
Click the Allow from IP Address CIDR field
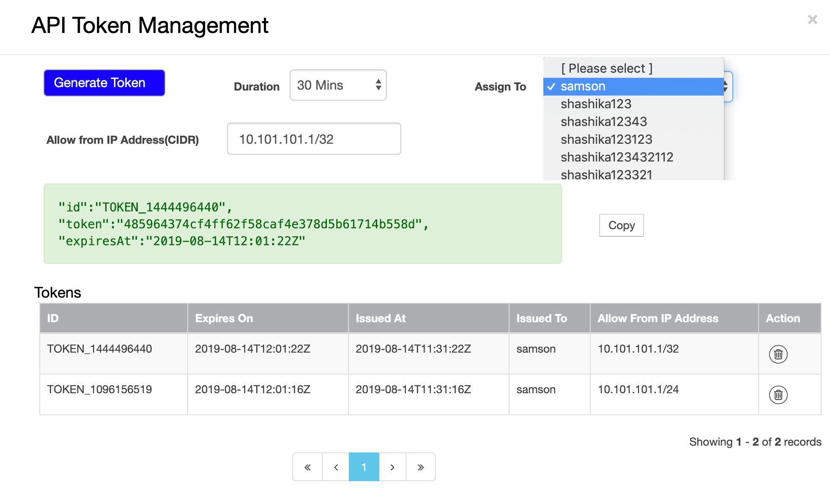coord(314,139)
